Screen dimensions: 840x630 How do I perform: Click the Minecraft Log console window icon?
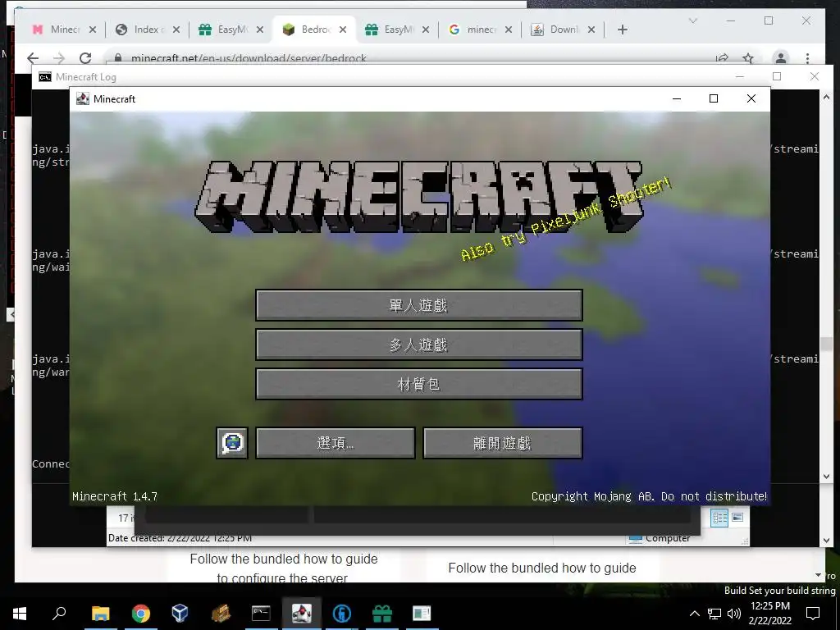coord(45,77)
